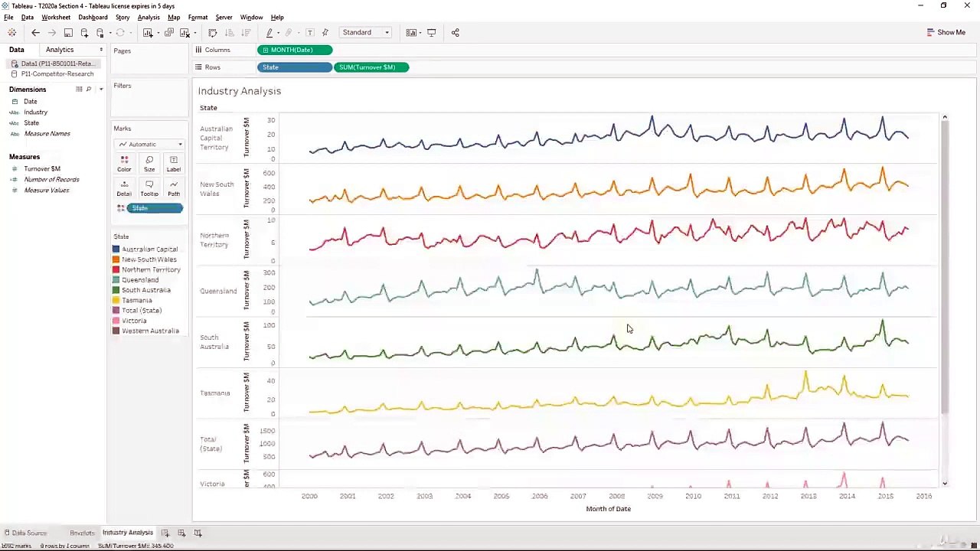The width and height of the screenshot is (980, 551).
Task: Click the Undo back arrow in toolbar
Action: [35, 33]
